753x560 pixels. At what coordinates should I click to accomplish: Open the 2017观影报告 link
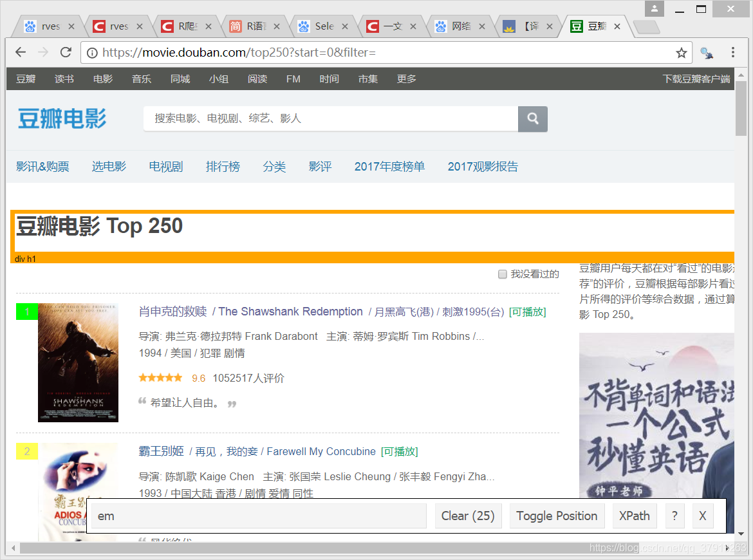pyautogui.click(x=483, y=167)
